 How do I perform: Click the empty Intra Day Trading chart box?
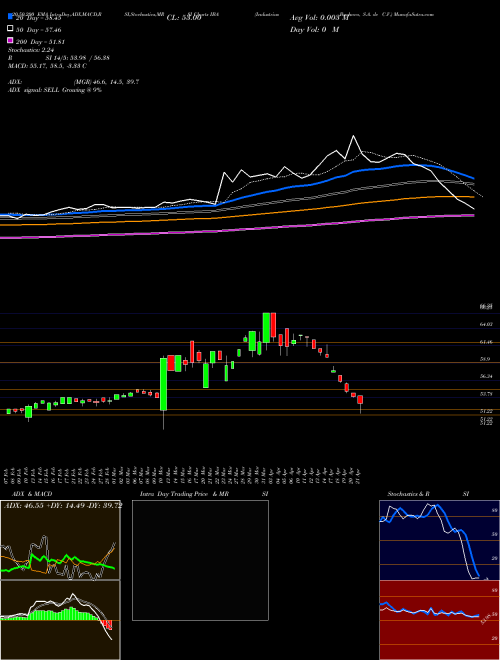(200, 560)
